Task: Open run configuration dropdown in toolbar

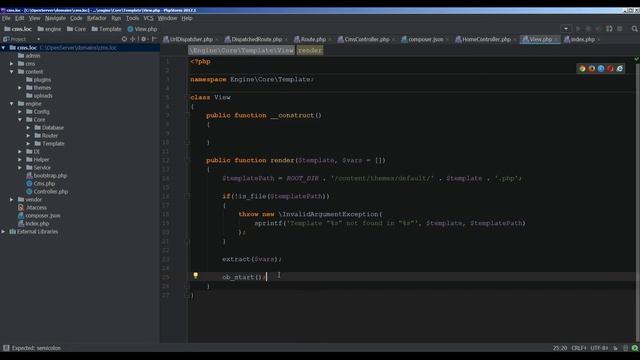Action: coord(566,29)
